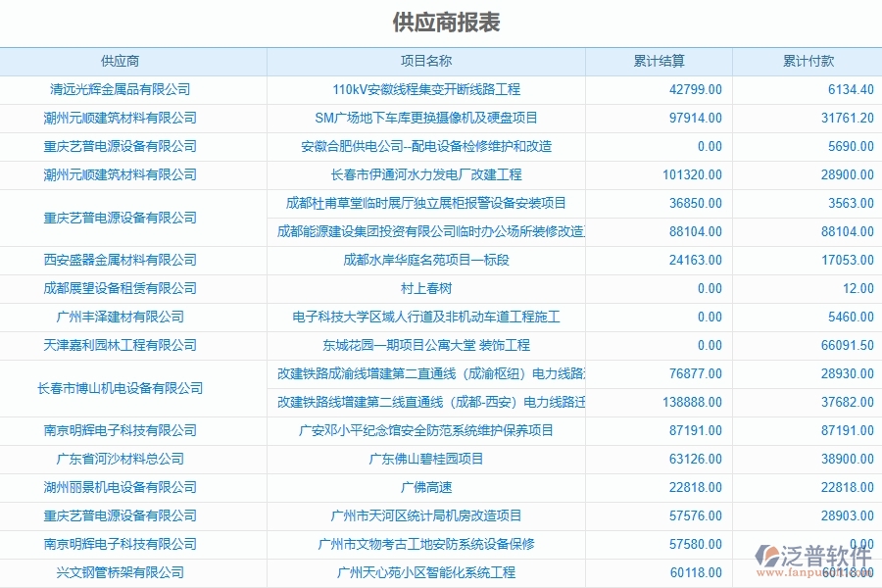View project 长春市伊通河水力发电厂改建工程
The height and width of the screenshot is (588, 882).
point(425,174)
